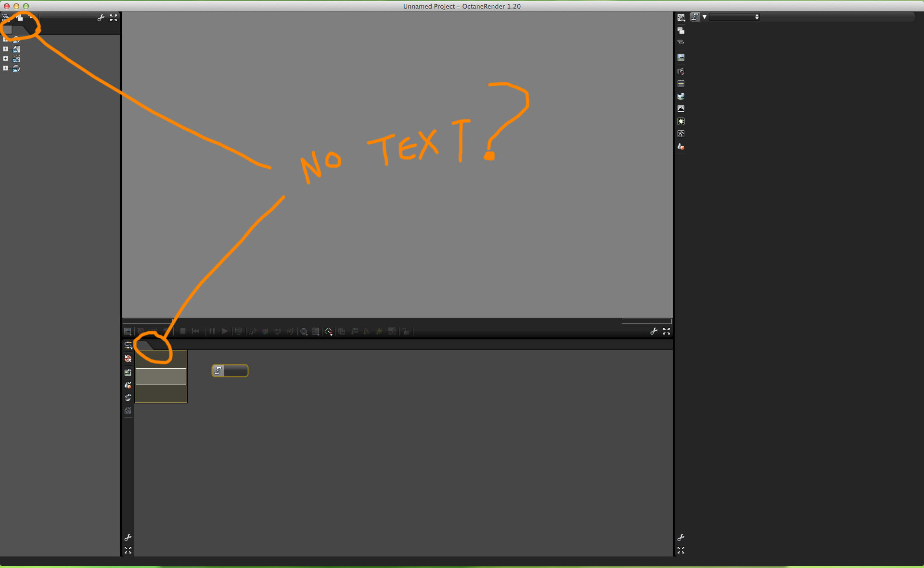The height and width of the screenshot is (568, 924).
Task: Click the cone and sphere mesh icon in inspector sidebar
Action: click(x=680, y=146)
